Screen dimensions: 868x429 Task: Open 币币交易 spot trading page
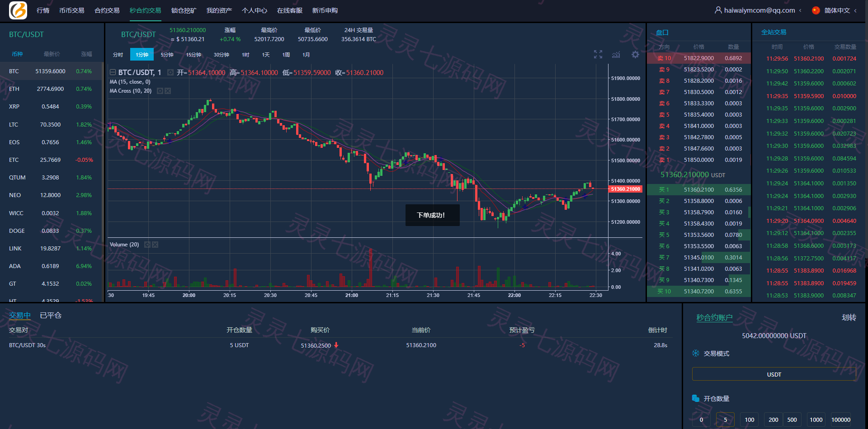point(71,10)
